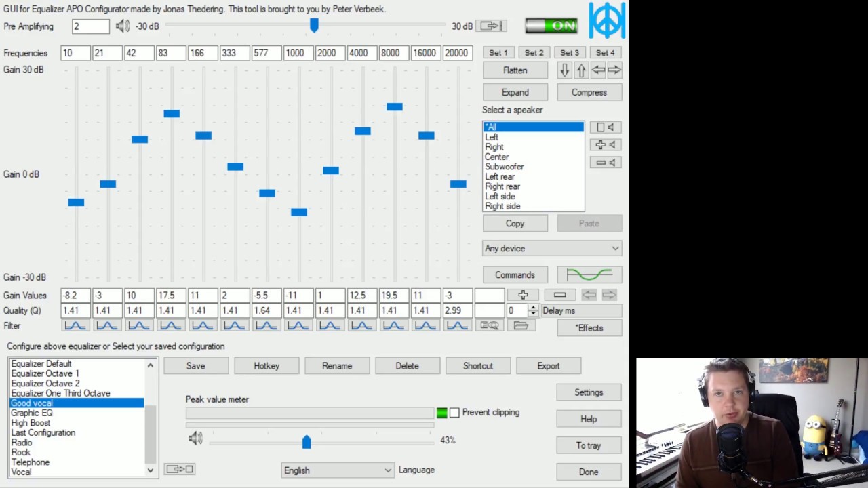The height and width of the screenshot is (488, 868).
Task: Switch to Set 3
Action: [x=570, y=52]
